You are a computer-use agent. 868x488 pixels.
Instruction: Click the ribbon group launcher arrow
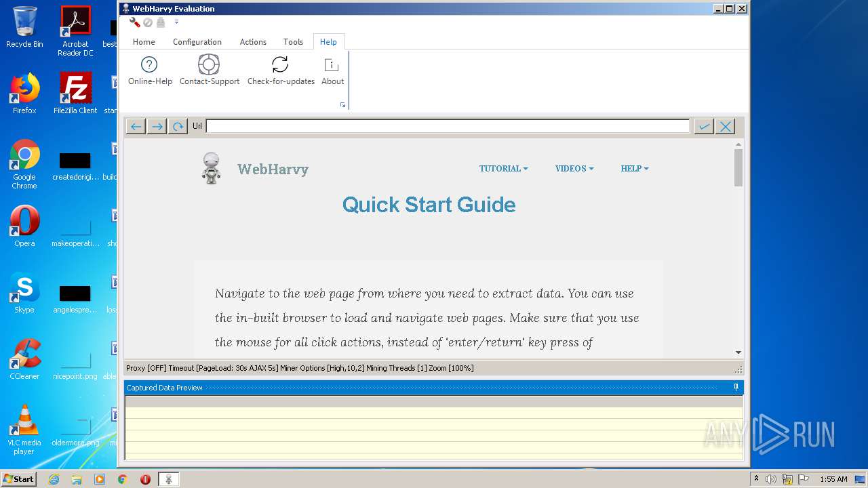pos(342,105)
